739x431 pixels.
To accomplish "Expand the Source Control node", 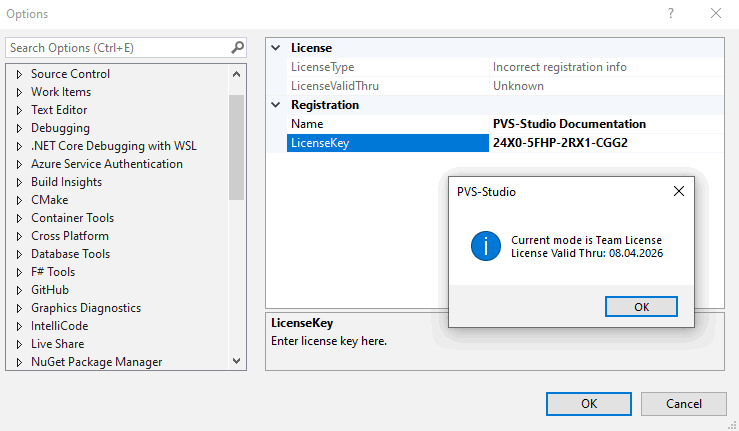I will [x=19, y=74].
